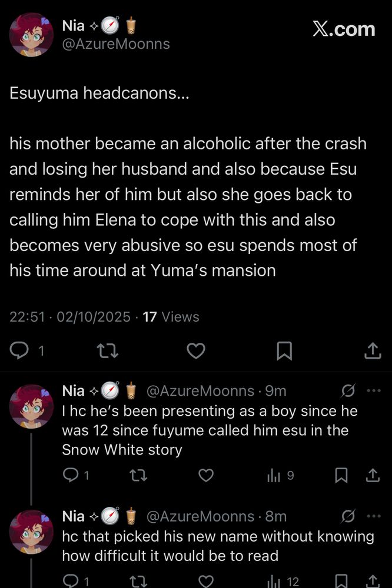Screen dimensions: 392x588
Task: Share the main headcanons post
Action: click(372, 351)
